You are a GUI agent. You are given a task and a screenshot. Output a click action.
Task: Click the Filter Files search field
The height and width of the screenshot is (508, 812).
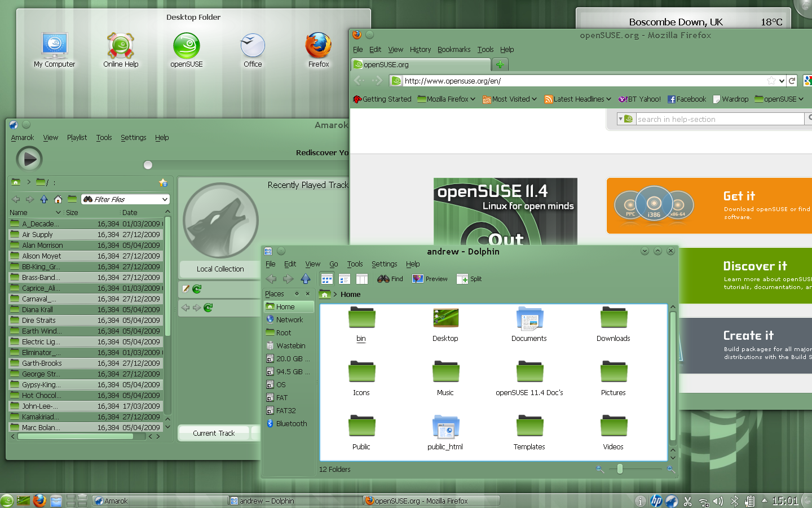coord(125,199)
